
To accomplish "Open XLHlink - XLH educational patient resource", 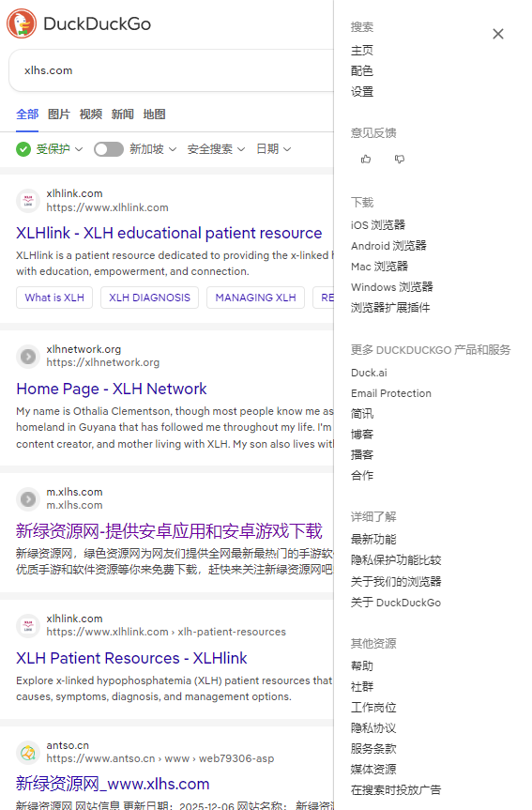I will coord(169,233).
